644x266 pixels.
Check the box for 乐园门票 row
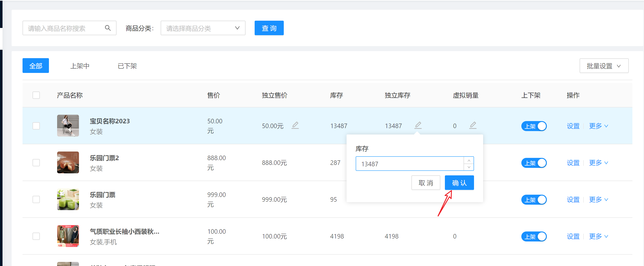[x=36, y=199]
